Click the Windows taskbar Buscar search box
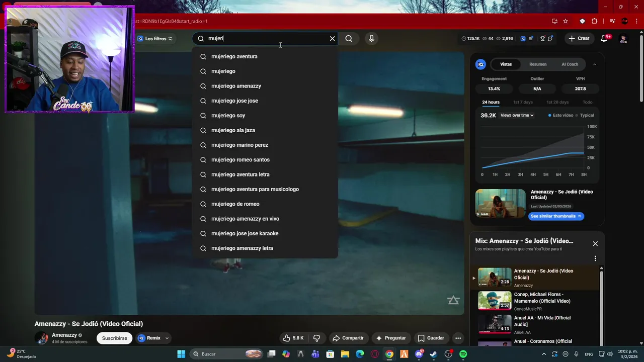The height and width of the screenshot is (362, 644). tap(227, 354)
